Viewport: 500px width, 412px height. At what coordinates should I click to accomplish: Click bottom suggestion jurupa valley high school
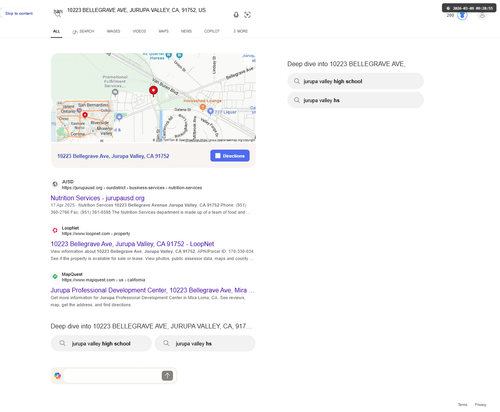coord(101,343)
